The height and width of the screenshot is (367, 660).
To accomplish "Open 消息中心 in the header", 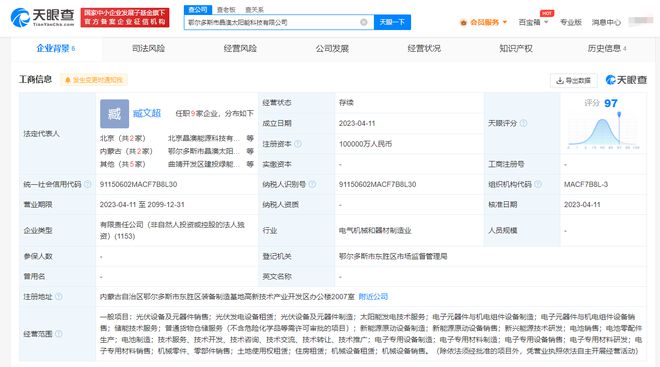I will [x=606, y=22].
